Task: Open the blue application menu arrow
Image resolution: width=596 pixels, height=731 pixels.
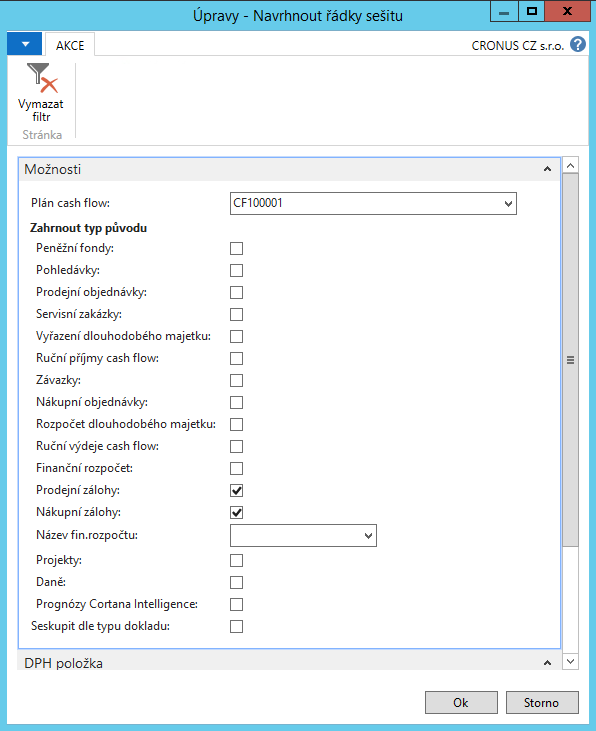Action: [25, 44]
